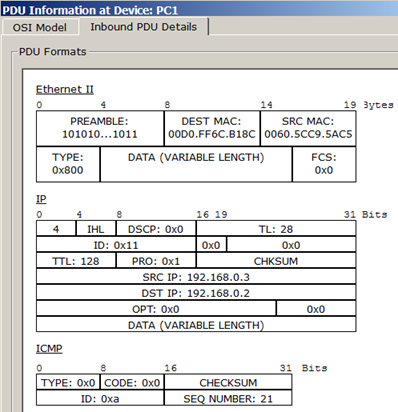398x412 pixels.
Task: Click the ICMP SEQ NUMBER: 21 cell
Action: [228, 398]
